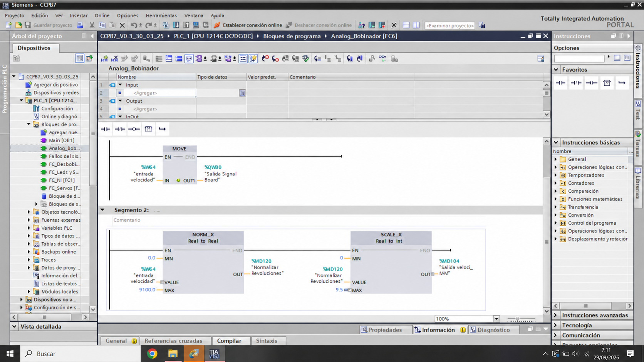The height and width of the screenshot is (362, 644).
Task: Open the Online menu
Action: 102,15
